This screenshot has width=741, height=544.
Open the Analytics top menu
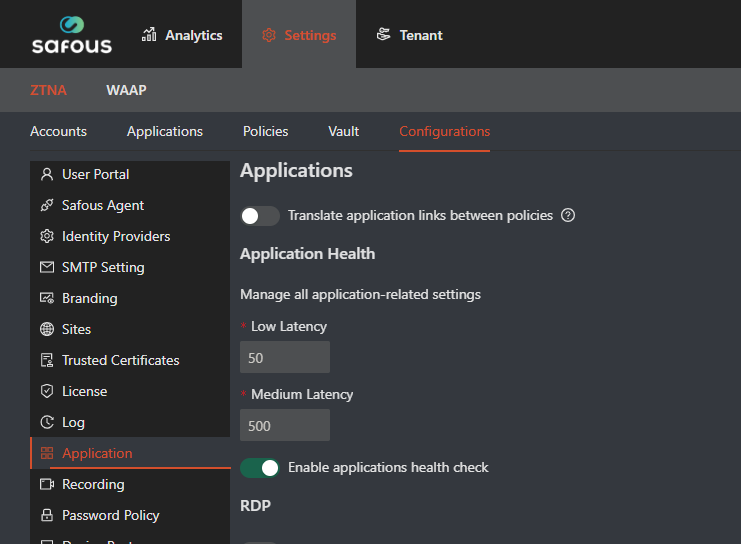[182, 35]
